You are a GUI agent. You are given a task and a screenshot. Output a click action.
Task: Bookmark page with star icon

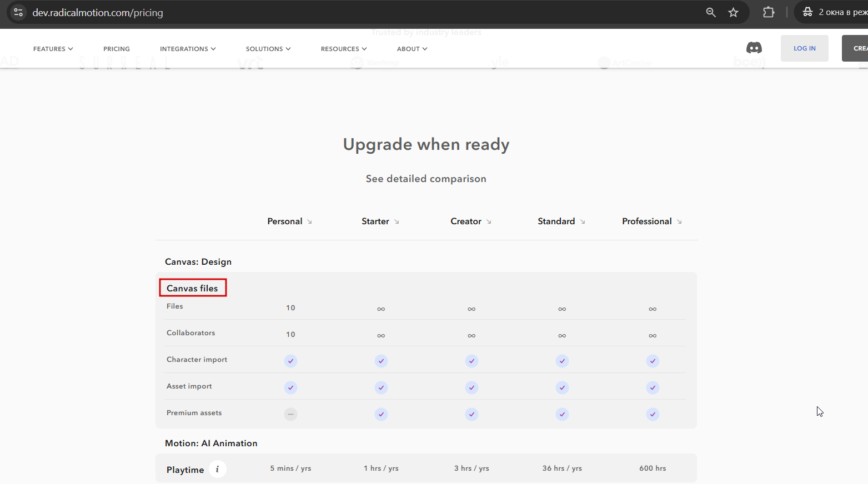point(733,12)
